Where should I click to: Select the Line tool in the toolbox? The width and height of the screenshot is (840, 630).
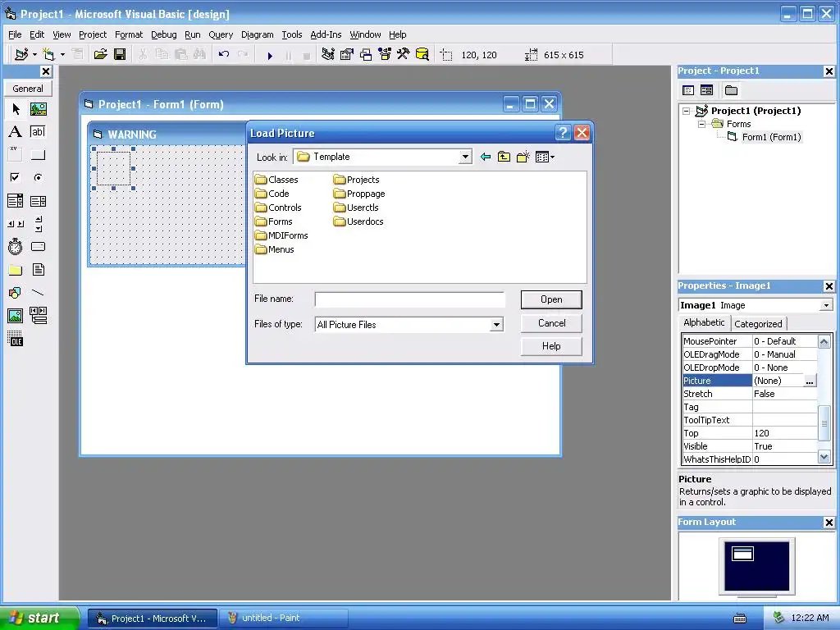tap(38, 293)
